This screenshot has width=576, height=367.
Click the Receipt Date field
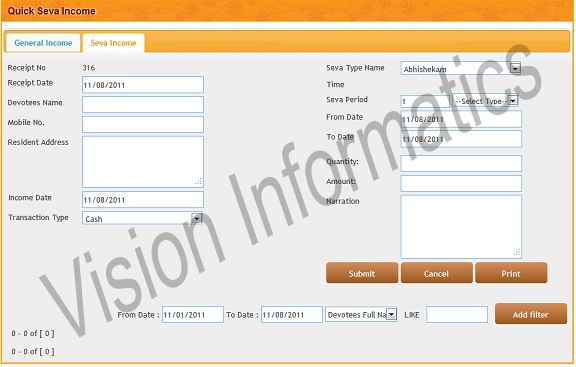click(x=143, y=85)
